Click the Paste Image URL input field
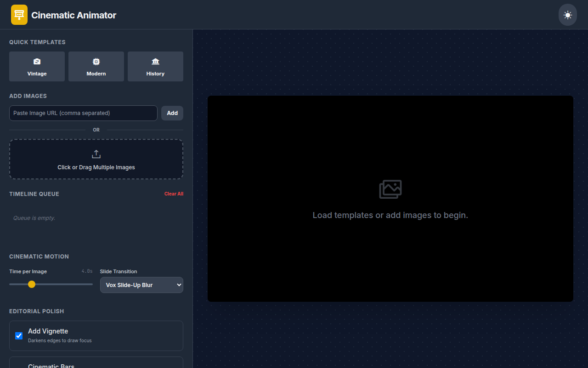588x368 pixels. [83, 113]
